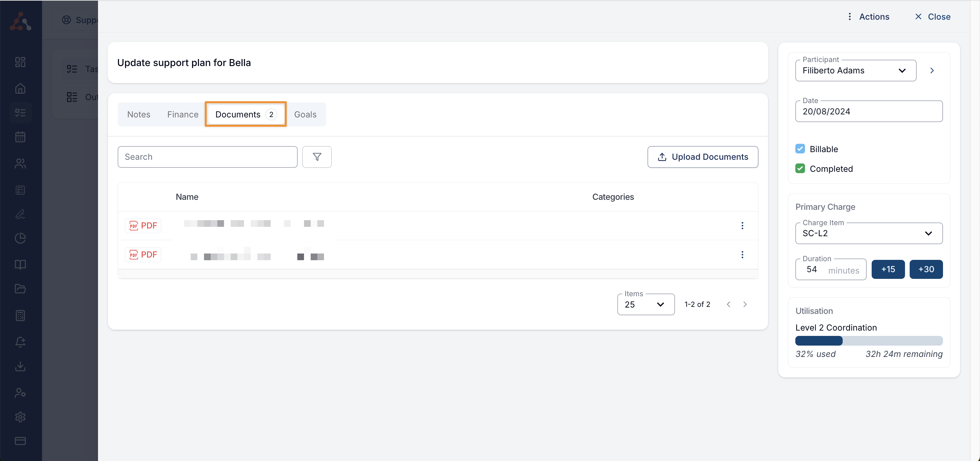Click the settings gear sidebar icon

(x=20, y=416)
